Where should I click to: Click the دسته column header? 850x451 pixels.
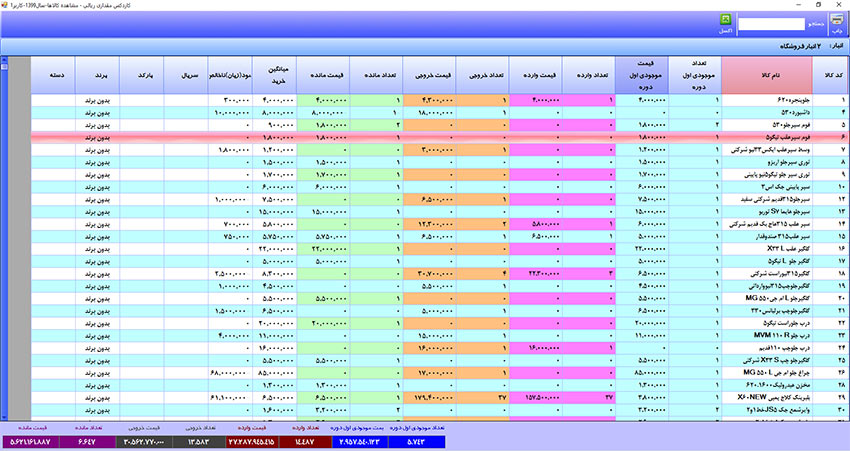(x=53, y=75)
